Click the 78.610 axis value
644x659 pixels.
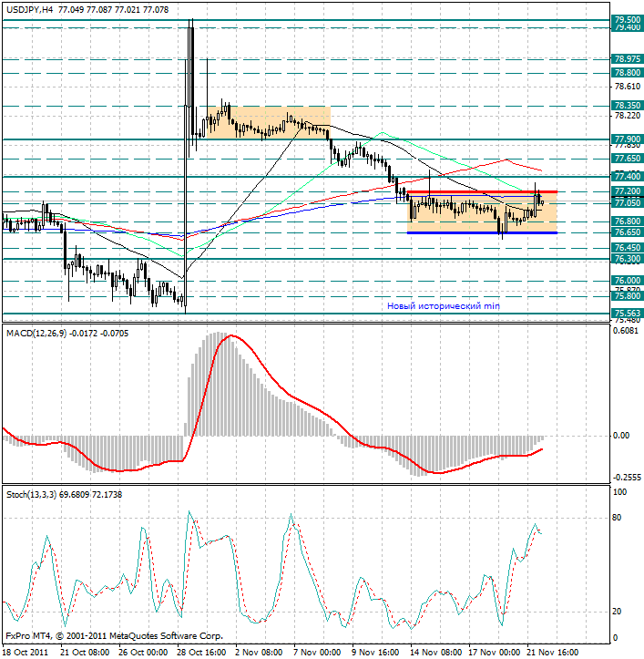click(x=628, y=87)
